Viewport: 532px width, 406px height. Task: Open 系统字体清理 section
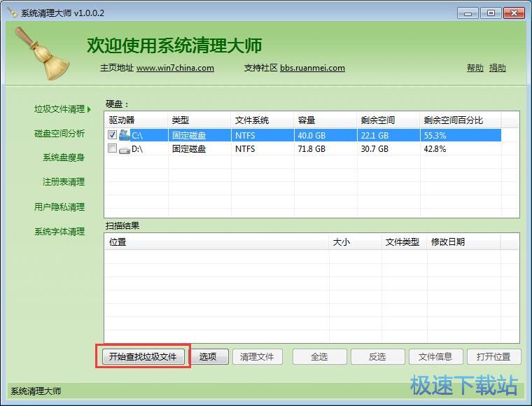59,232
